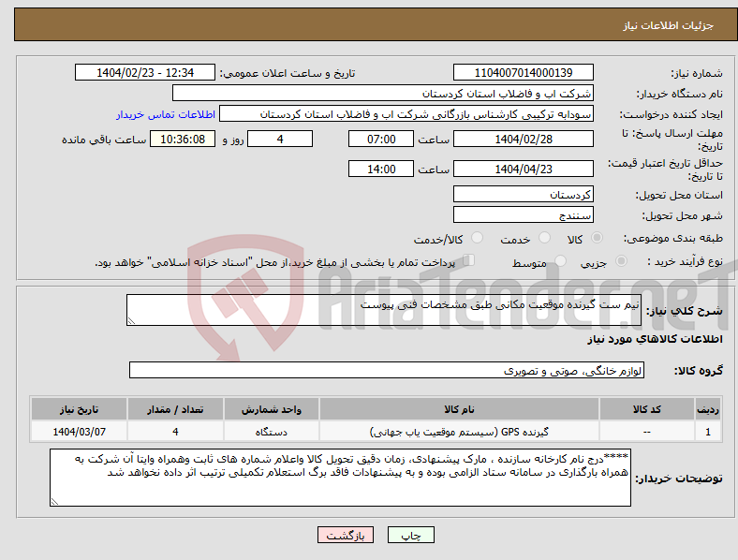Image resolution: width=738 pixels, height=560 pixels.
Task: Click the چاپ (print) button
Action: (x=410, y=535)
